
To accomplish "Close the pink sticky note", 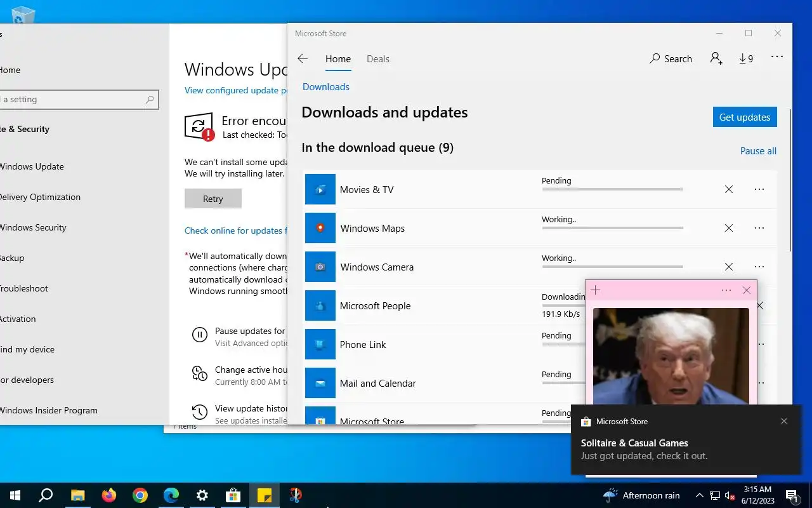I will 747,290.
